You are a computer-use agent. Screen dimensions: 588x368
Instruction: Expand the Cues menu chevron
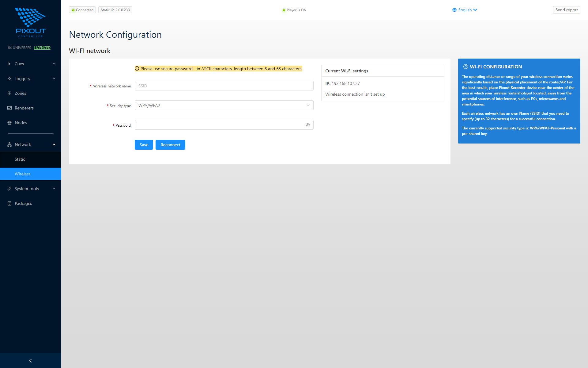pos(54,64)
